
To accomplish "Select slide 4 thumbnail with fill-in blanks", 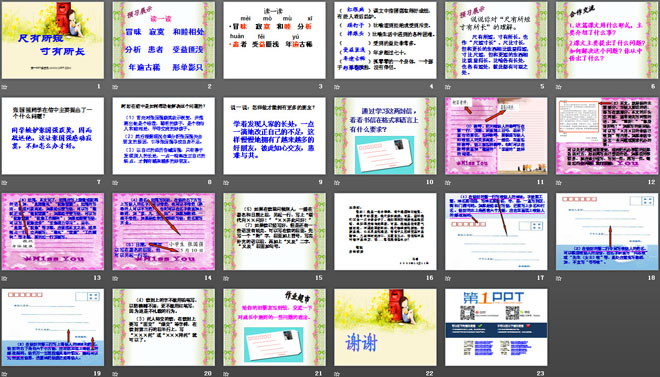I will tap(385, 40).
